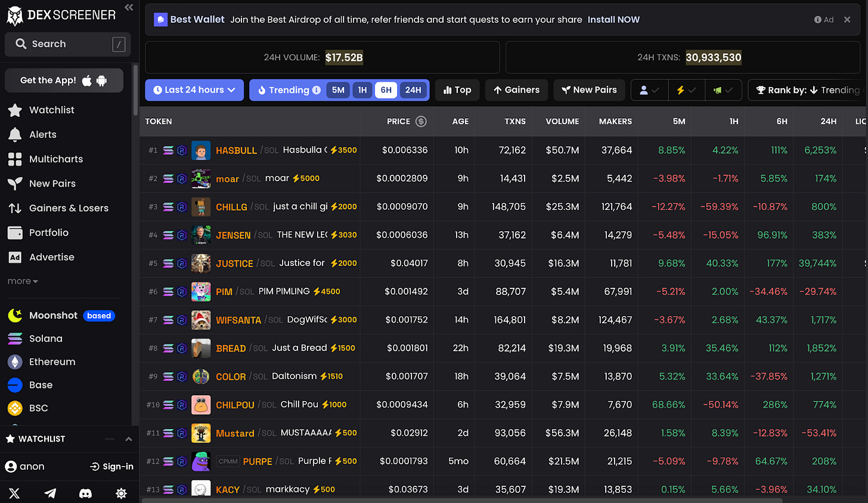Screen dimensions: 868x503
Task: Click the moar token name
Action: [x=227, y=179]
